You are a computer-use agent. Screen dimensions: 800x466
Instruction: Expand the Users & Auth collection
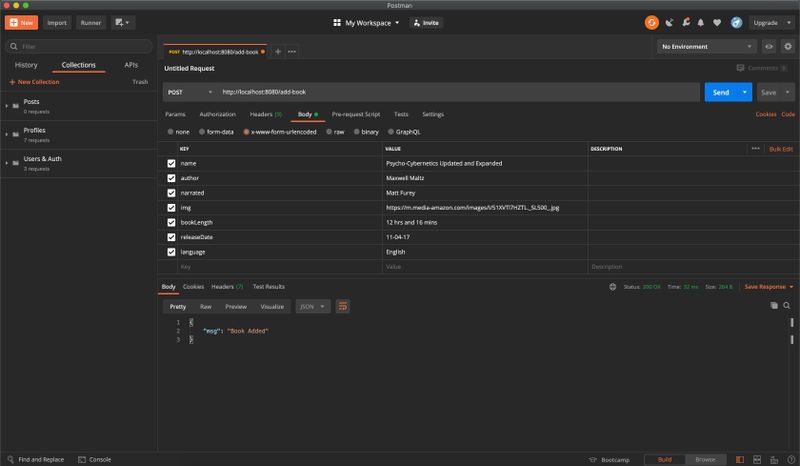click(7, 163)
